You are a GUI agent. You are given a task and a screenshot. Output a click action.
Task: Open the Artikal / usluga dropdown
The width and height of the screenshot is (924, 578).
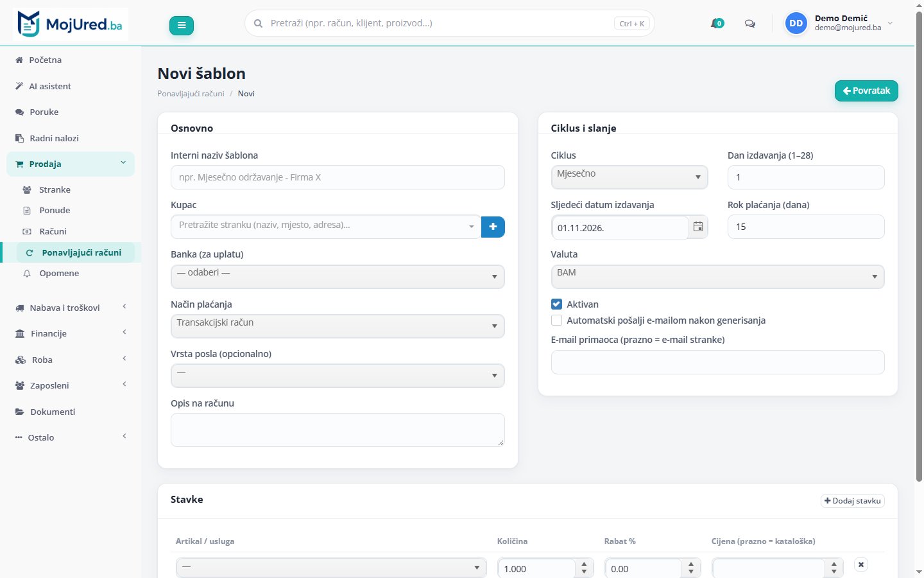[331, 569]
